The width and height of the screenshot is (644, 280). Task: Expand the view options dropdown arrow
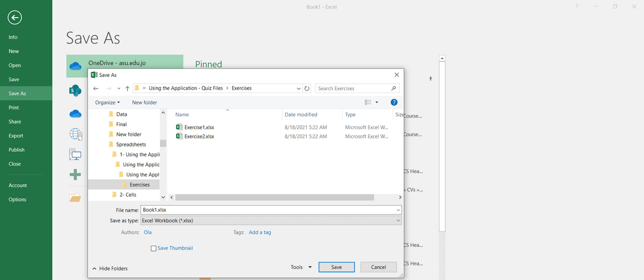point(377,102)
